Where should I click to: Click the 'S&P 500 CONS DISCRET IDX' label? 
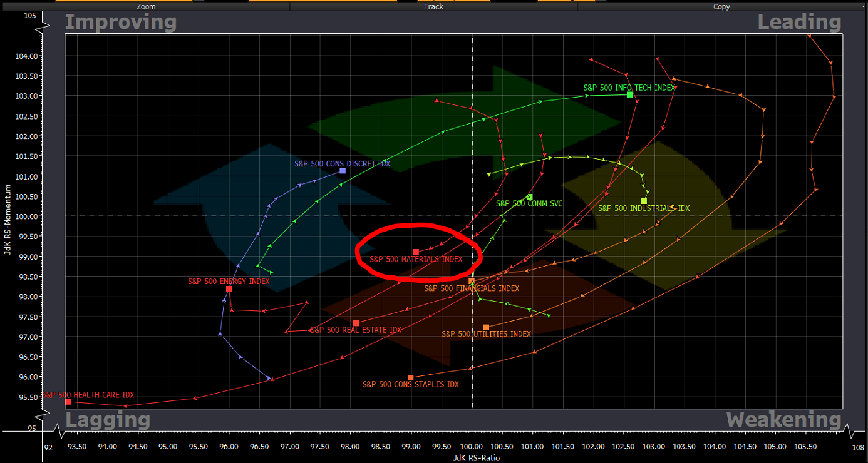point(343,164)
